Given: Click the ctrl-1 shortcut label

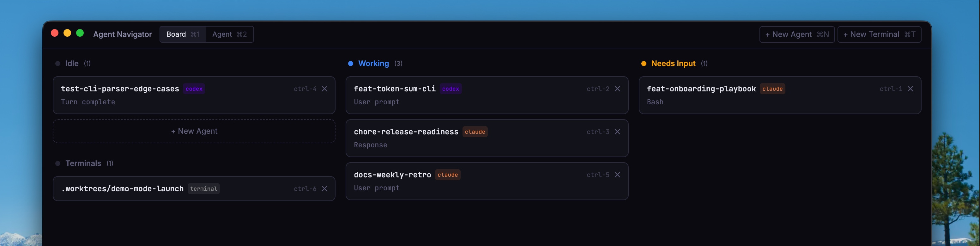Looking at the screenshot, I should pos(891,89).
